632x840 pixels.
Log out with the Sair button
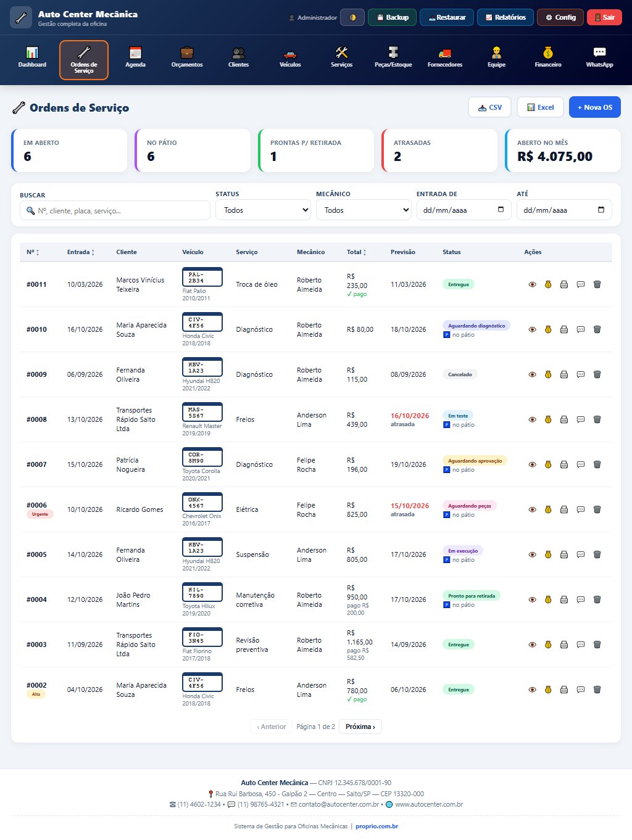[x=604, y=17]
